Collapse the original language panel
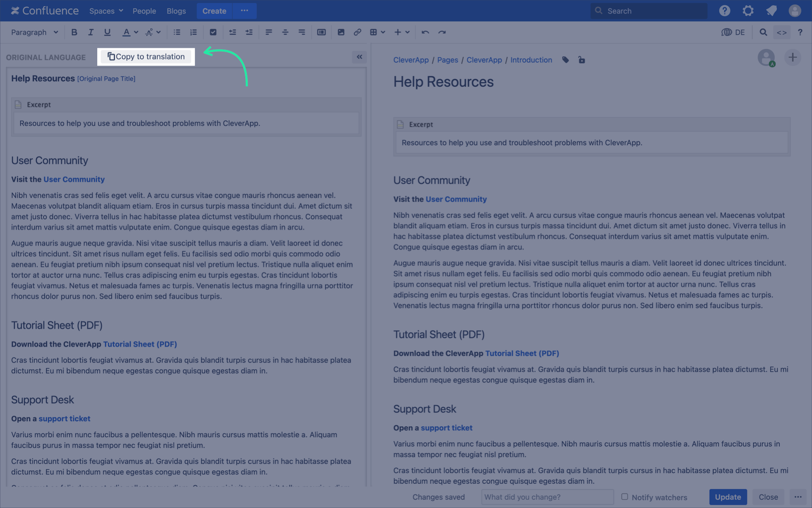The height and width of the screenshot is (508, 812). 359,57
